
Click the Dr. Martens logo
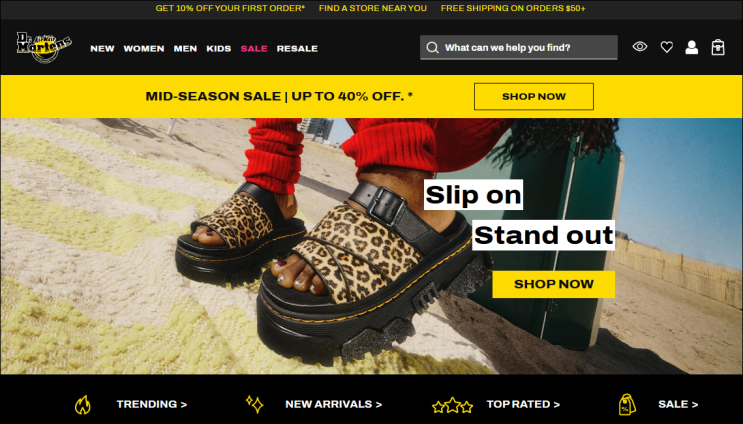coord(44,47)
